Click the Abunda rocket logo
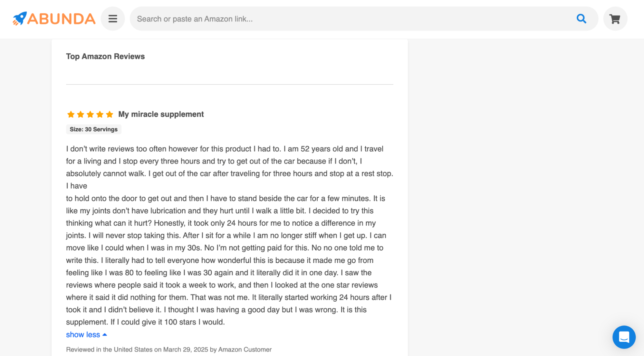This screenshot has height=356, width=644. pos(20,19)
